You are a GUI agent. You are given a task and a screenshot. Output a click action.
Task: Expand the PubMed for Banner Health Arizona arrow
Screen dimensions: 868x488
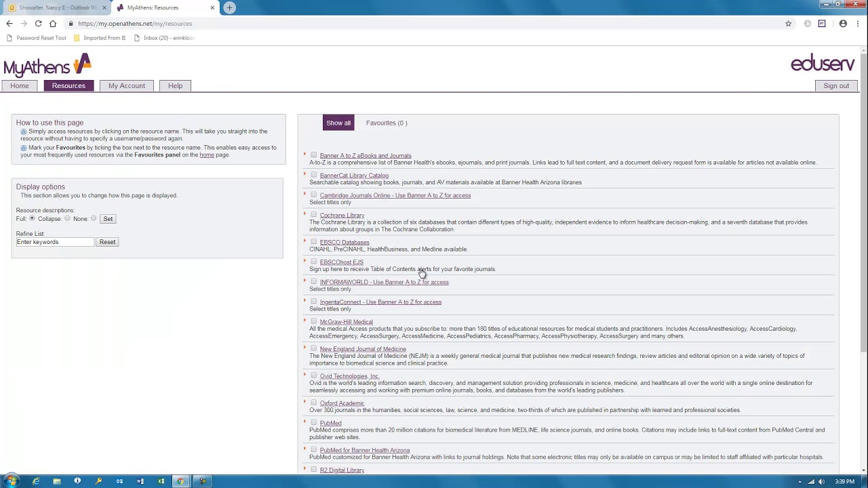coord(305,449)
